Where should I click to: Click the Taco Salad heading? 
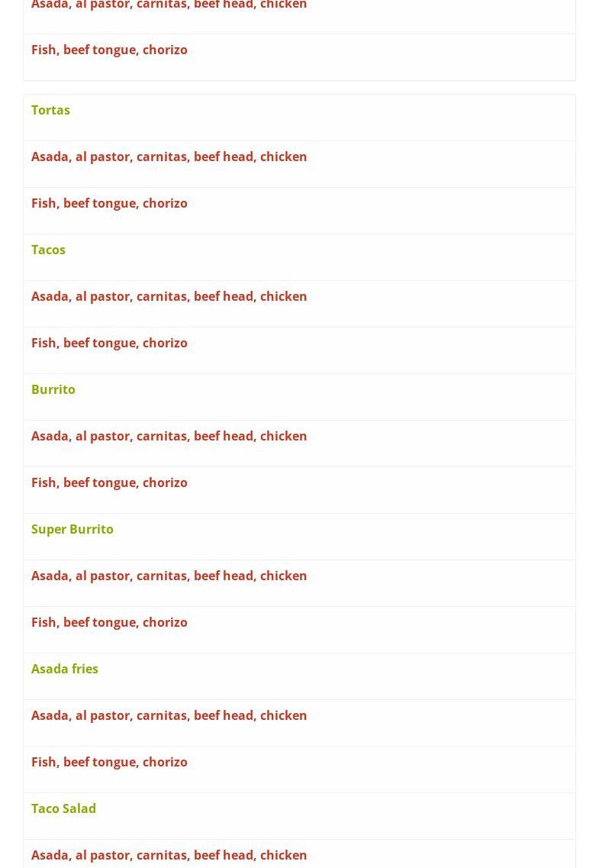[x=63, y=808]
